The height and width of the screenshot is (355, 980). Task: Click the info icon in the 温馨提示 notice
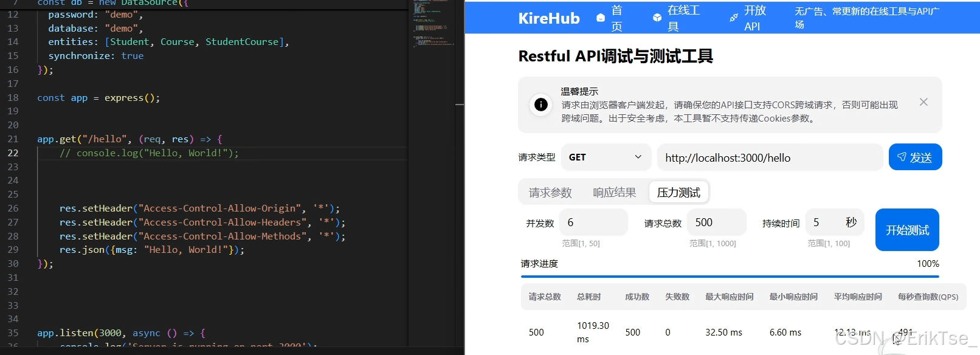coord(540,105)
